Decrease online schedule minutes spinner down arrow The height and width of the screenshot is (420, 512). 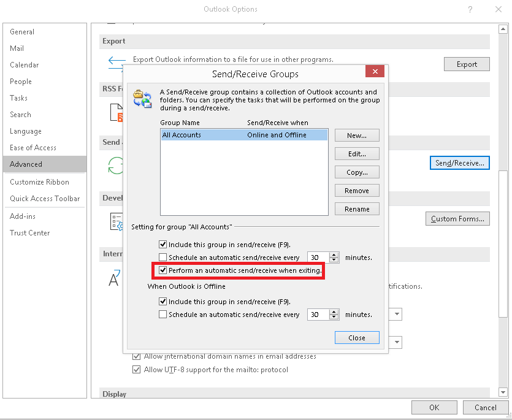(334, 260)
